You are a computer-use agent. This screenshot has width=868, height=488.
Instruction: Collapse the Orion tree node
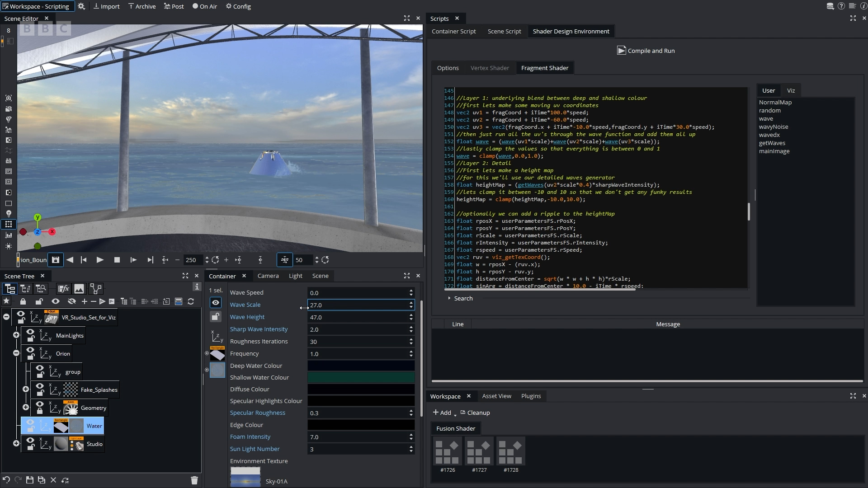(x=16, y=353)
